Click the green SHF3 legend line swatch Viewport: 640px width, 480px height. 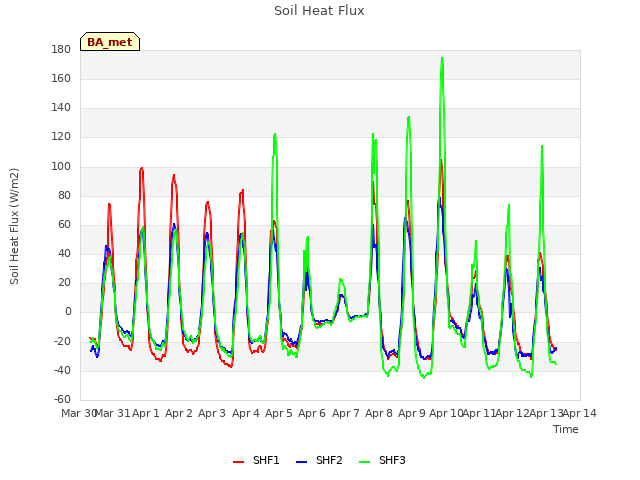[x=364, y=462]
